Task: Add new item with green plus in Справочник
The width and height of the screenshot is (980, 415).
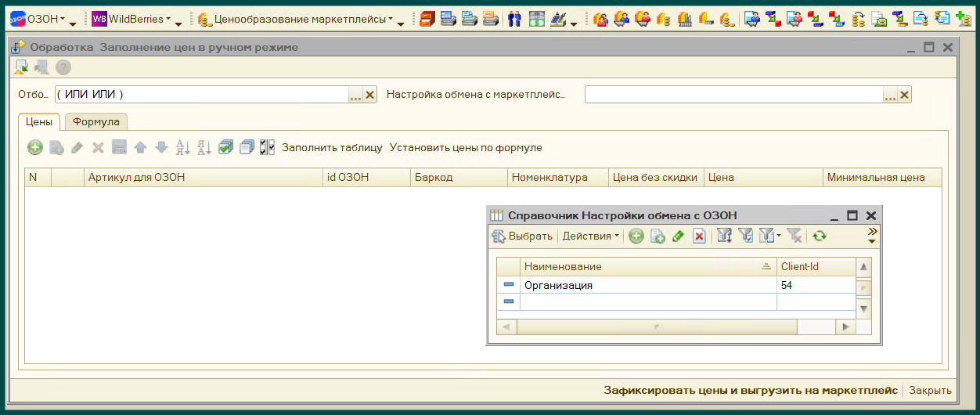Action: 636,236
